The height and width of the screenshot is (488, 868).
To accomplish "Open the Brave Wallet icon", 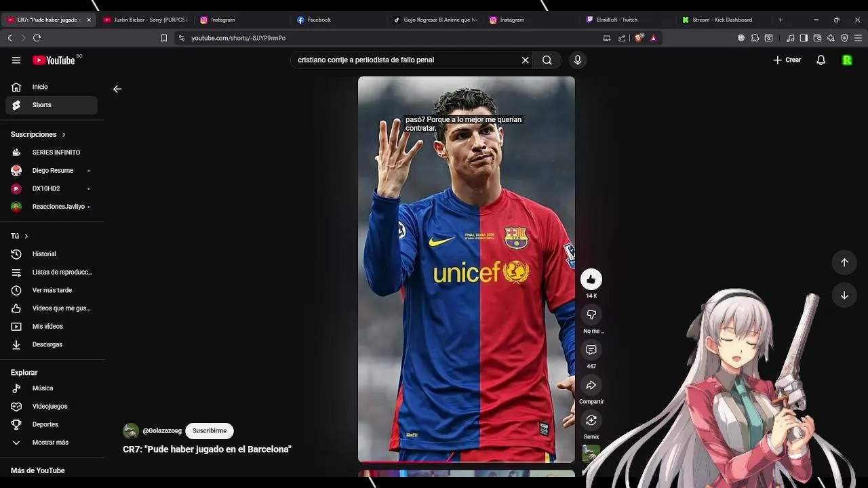I will coord(817,38).
